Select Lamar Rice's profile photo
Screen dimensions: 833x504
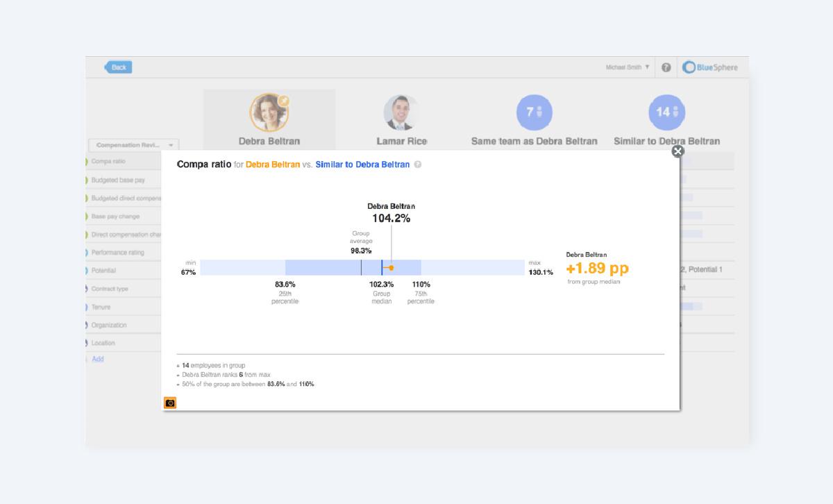point(401,112)
